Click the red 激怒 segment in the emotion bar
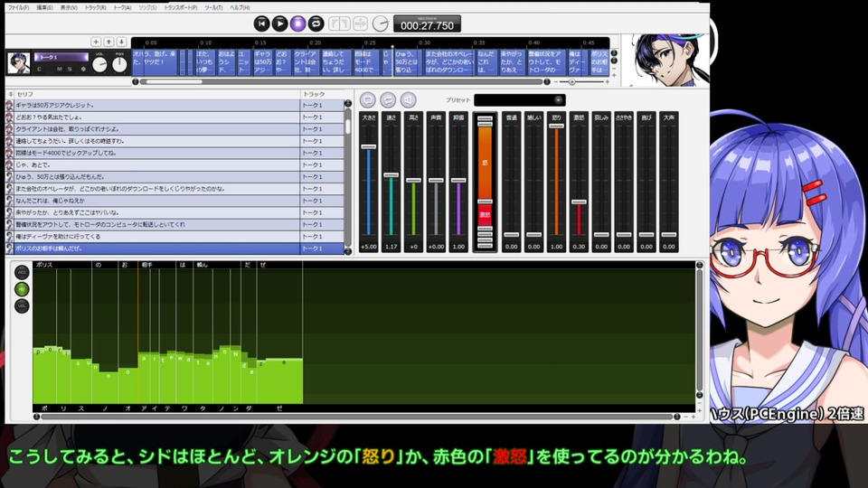The width and height of the screenshot is (868, 488). tap(485, 215)
